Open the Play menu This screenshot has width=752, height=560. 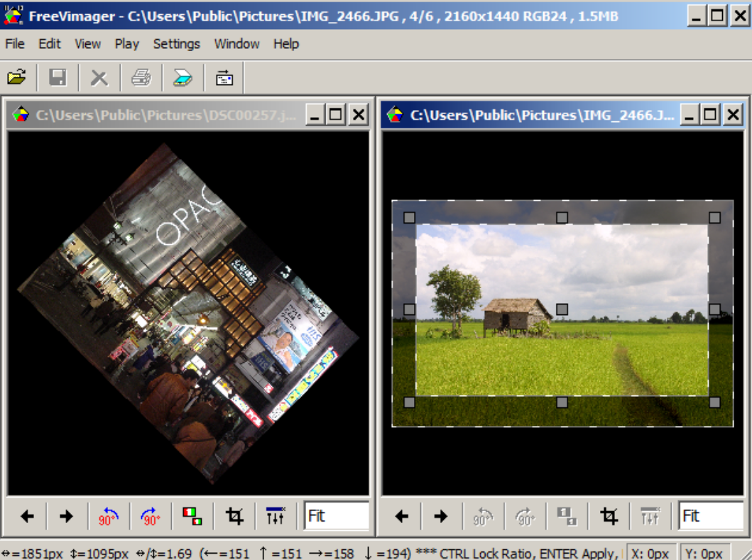(126, 44)
